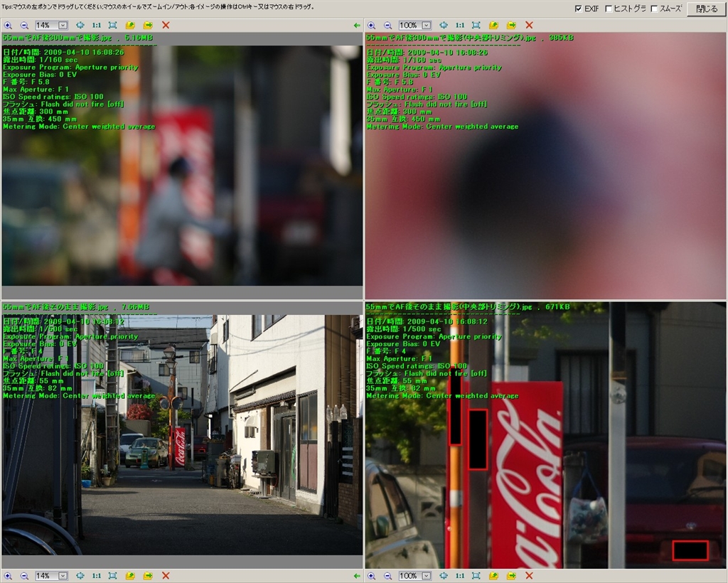The width and height of the screenshot is (728, 583).
Task: Click folder with right arrow icon in bottom-left toolbar
Action: coord(148,575)
